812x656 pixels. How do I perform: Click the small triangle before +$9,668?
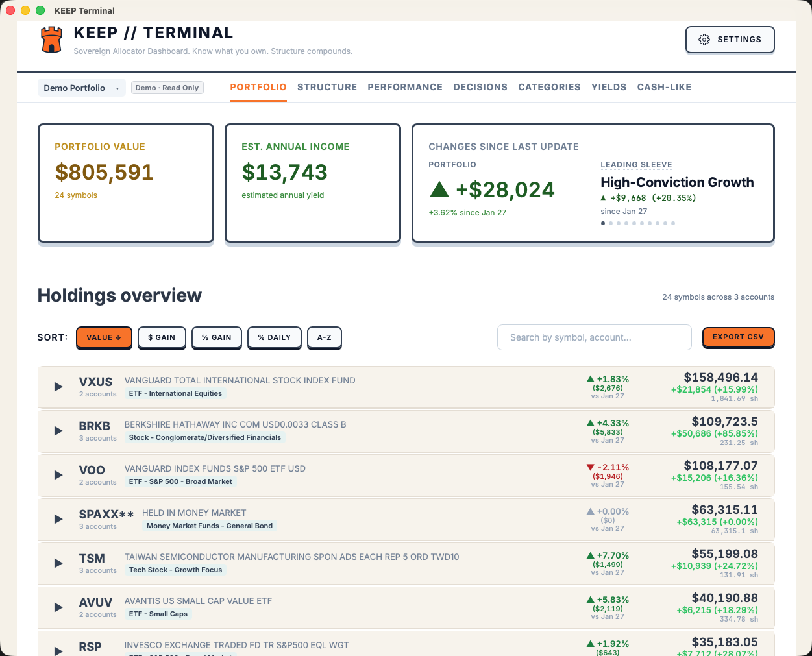coord(604,199)
